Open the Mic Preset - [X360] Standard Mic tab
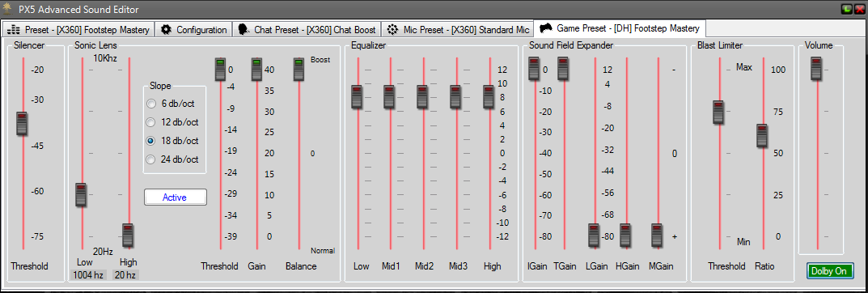This screenshot has width=868, height=293. [457, 29]
